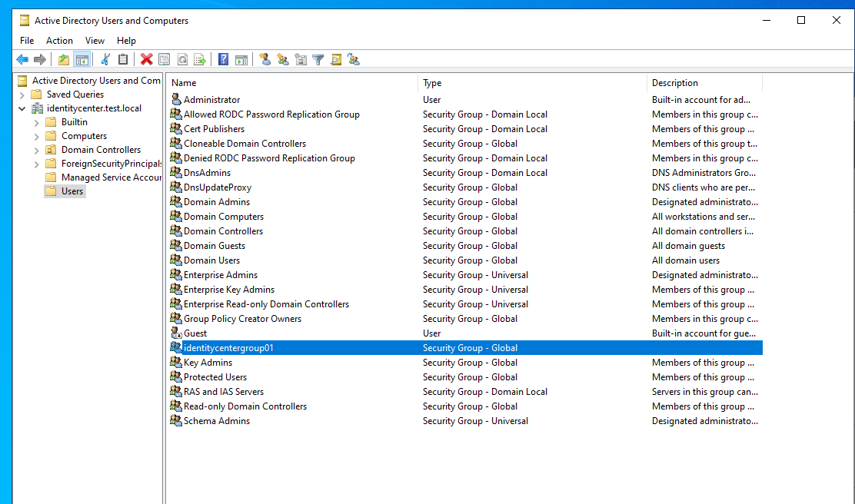Click the Export List toolbar icon
Image resolution: width=855 pixels, height=504 pixels.
point(200,59)
